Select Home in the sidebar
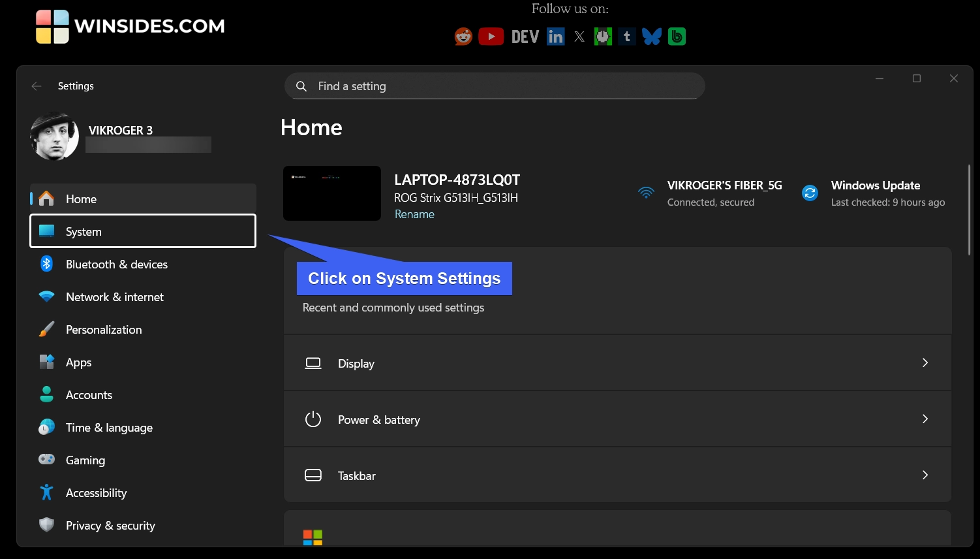The height and width of the screenshot is (559, 980). click(x=143, y=199)
